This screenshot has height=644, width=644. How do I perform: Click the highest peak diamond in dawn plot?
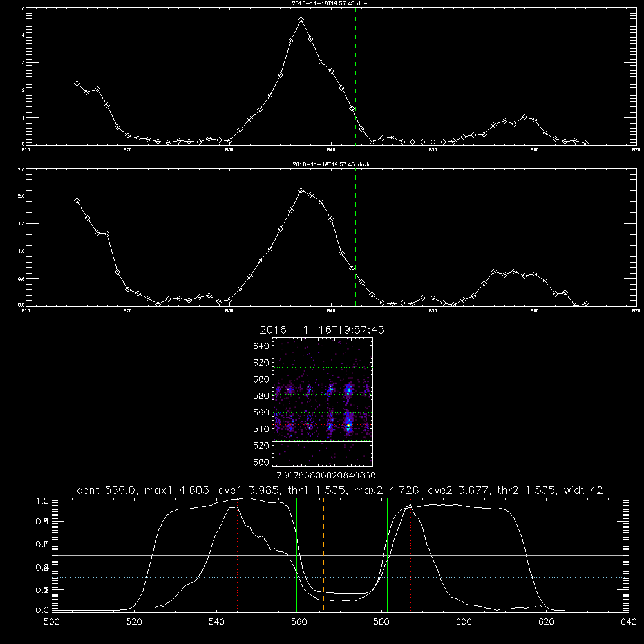point(301,20)
